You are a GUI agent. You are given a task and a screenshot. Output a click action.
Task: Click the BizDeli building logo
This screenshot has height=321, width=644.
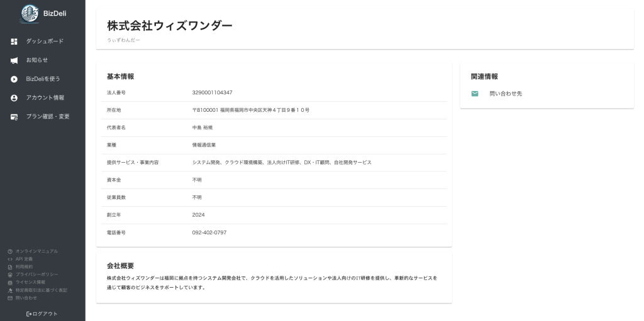[x=30, y=14]
